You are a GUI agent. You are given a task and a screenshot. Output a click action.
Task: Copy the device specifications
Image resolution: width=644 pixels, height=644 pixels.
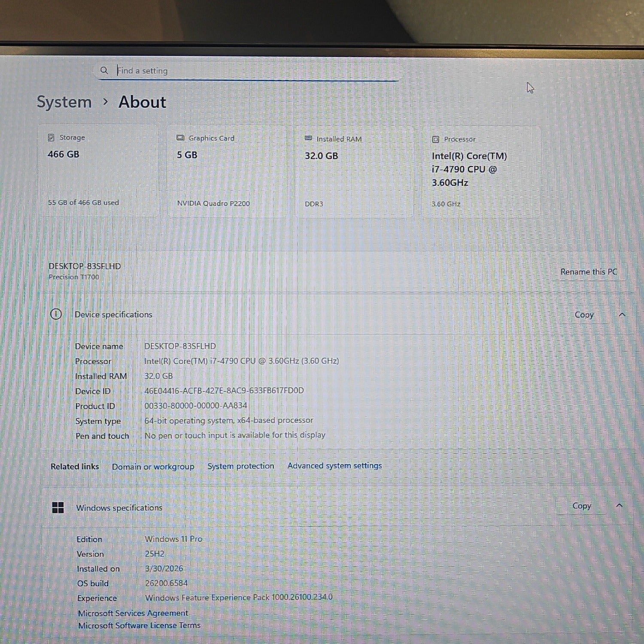pos(584,315)
